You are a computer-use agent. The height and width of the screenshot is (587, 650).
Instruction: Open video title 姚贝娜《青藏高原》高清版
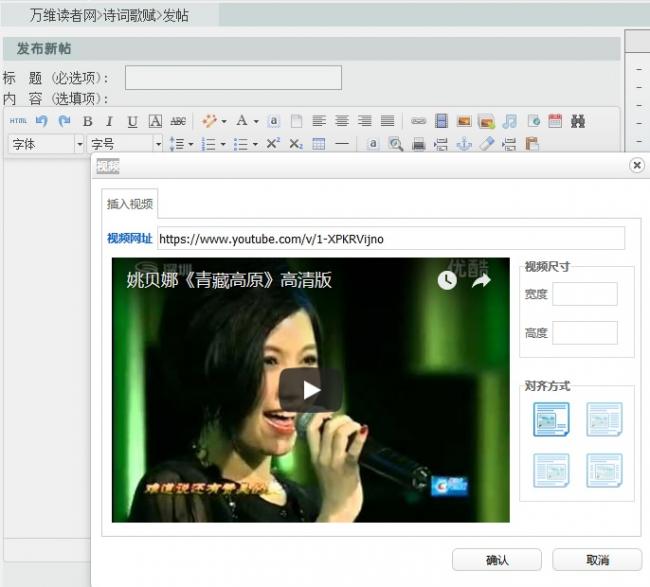(x=229, y=280)
